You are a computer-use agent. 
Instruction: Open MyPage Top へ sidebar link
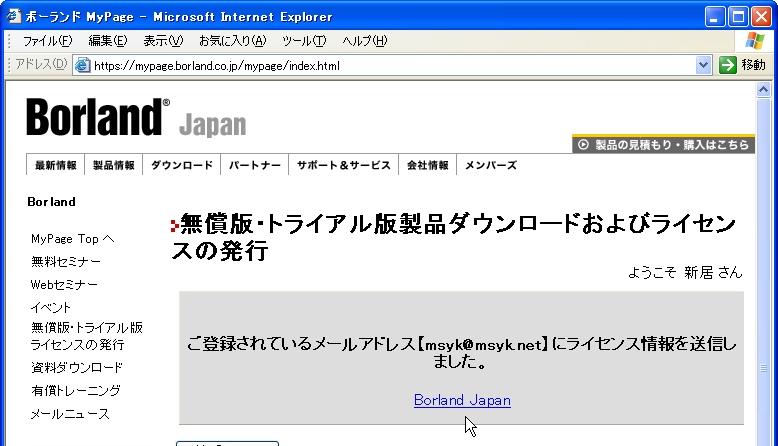73,239
